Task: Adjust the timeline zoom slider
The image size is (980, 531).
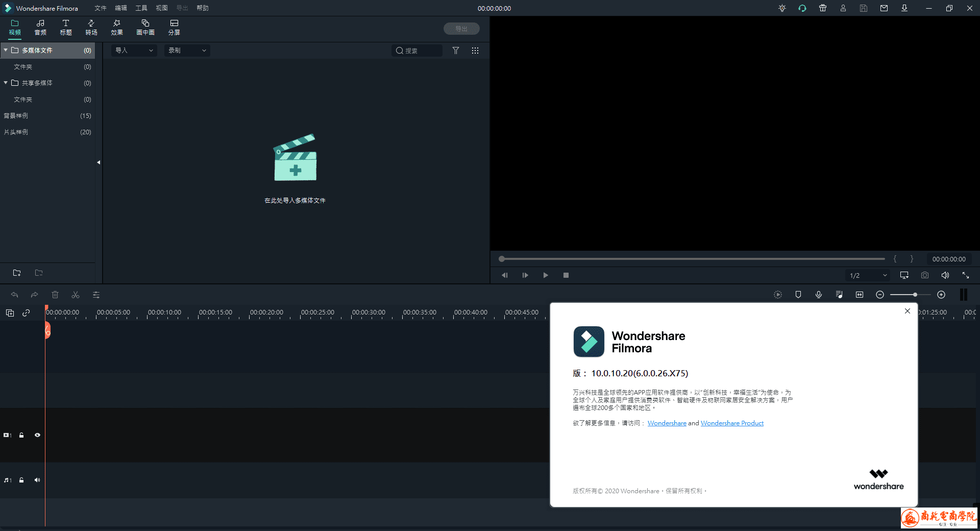Action: coord(911,295)
